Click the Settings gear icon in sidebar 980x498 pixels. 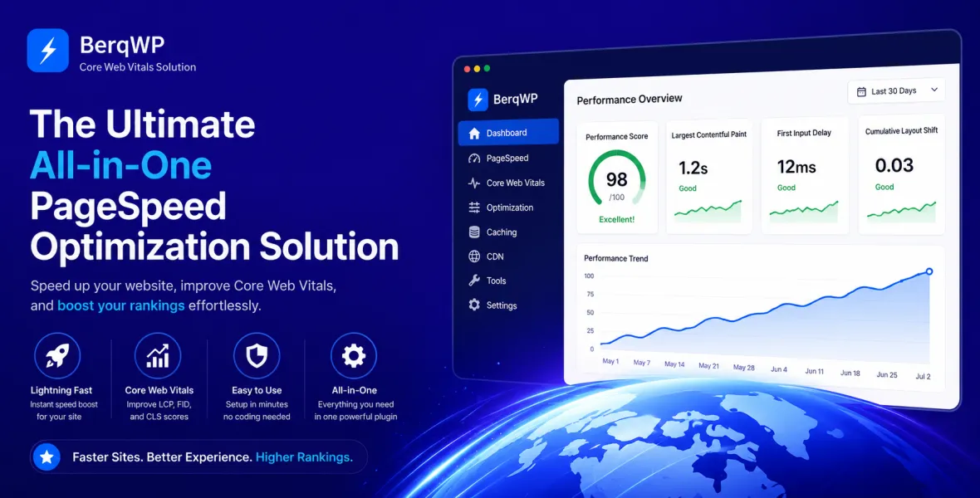(474, 305)
